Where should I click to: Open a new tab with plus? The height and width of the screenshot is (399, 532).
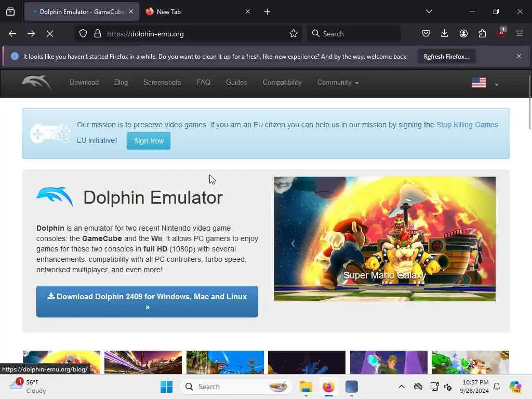point(268,12)
